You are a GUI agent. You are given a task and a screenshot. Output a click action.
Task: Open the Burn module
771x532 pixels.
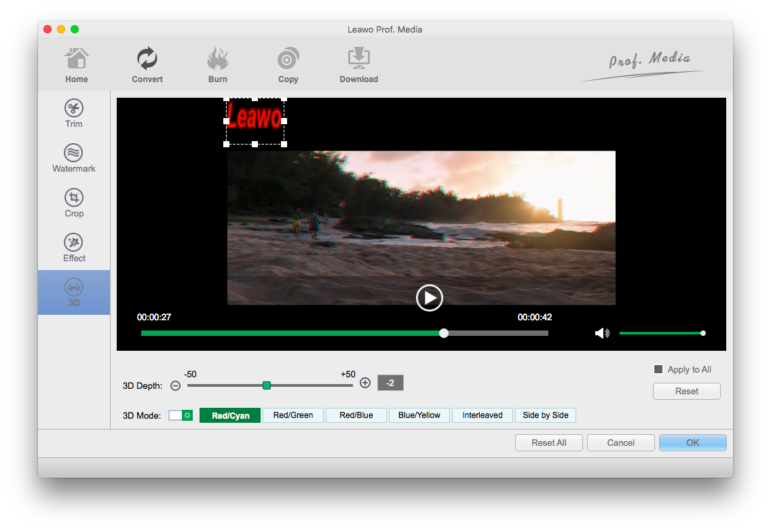pos(217,65)
